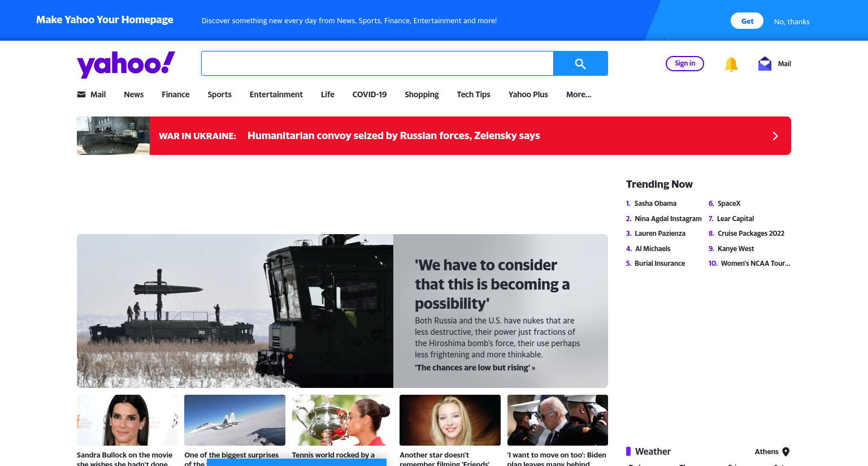Image resolution: width=868 pixels, height=466 pixels.
Task: Click the Get homepage button
Action: click(x=748, y=21)
